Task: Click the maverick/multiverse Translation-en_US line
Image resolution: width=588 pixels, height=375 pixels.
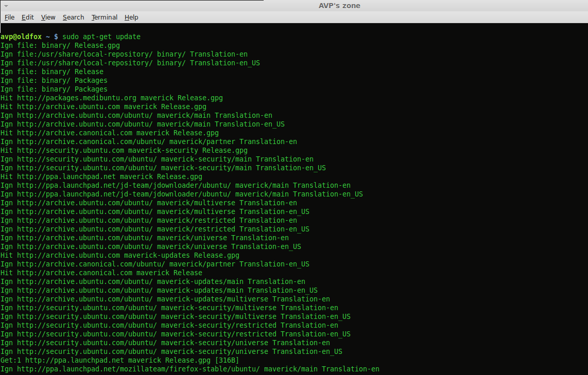Action: pyautogui.click(x=155, y=211)
